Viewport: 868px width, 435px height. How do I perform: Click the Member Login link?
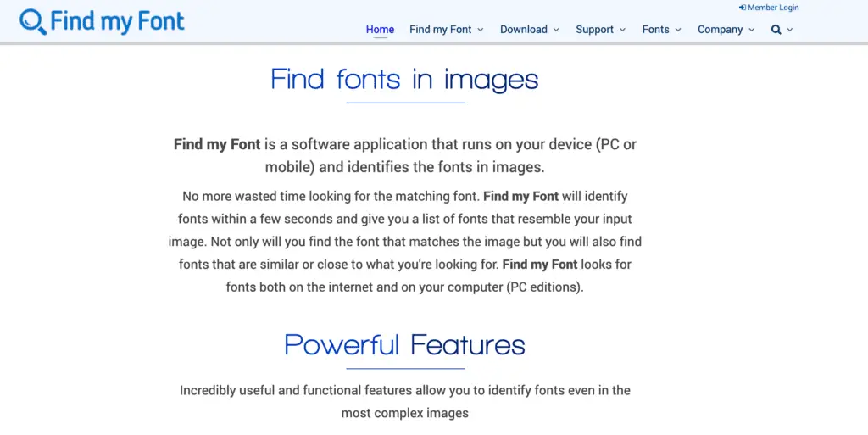click(769, 8)
